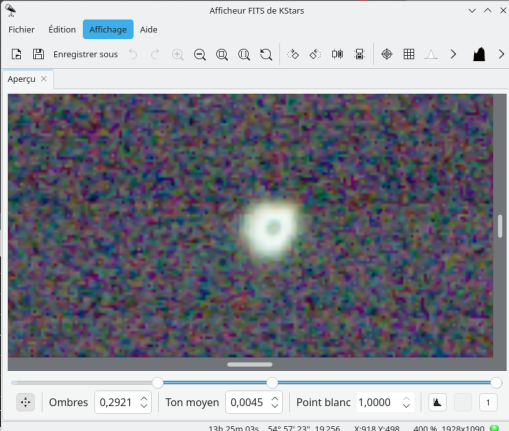
Task: Click the redo arrow icon
Action: point(155,54)
